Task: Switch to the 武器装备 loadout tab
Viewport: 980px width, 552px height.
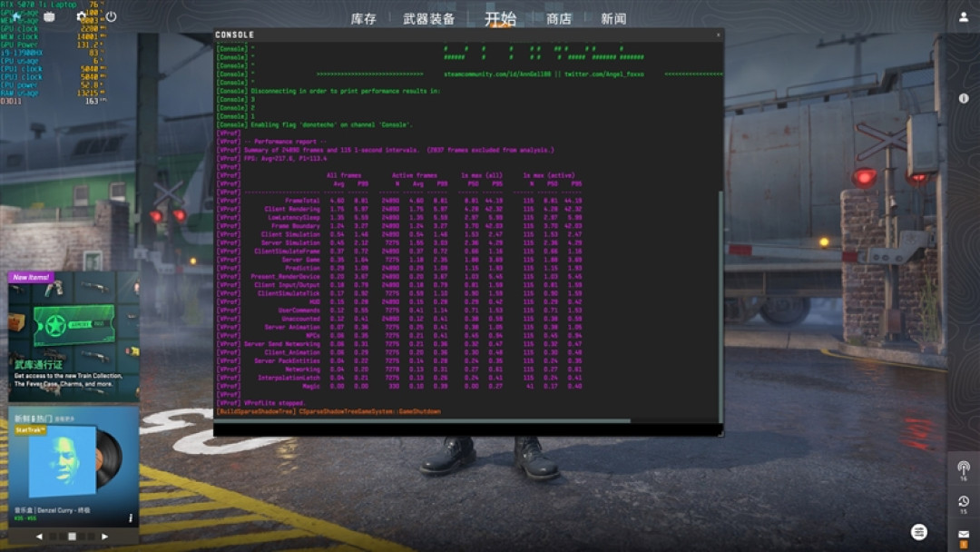Action: [428, 19]
